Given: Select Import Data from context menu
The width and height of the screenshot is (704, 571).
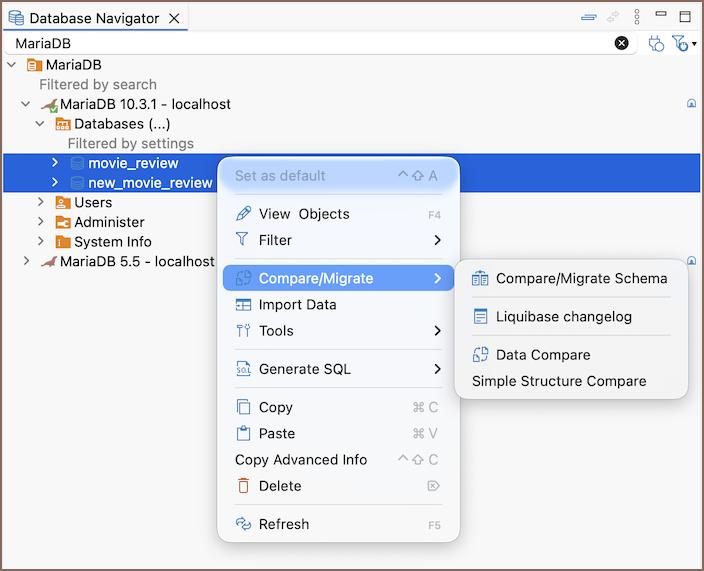Looking at the screenshot, I should coord(297,305).
